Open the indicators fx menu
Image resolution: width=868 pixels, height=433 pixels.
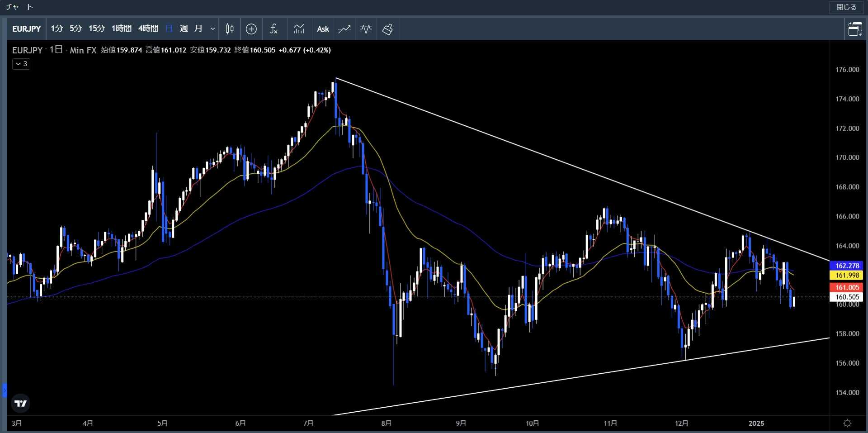point(274,29)
